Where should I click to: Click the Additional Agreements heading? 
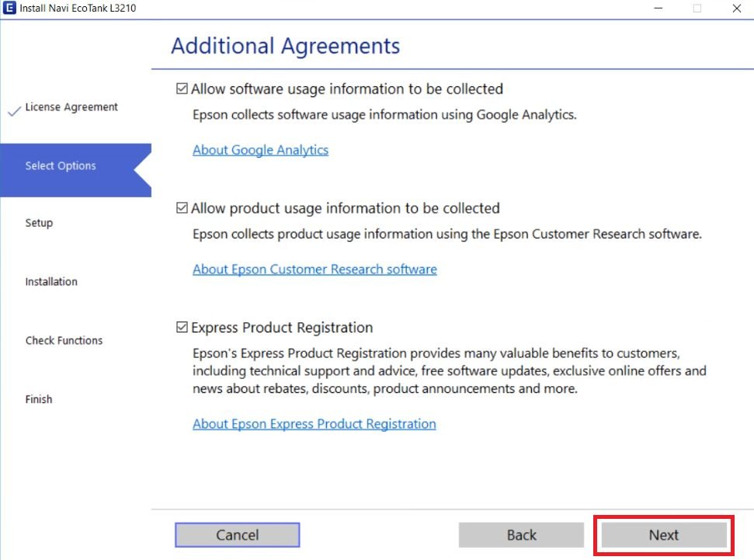[285, 46]
